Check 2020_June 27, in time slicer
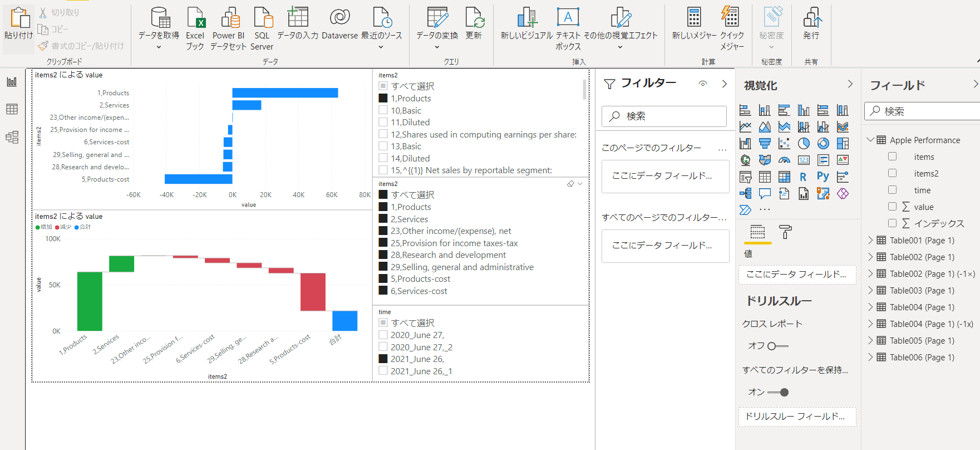 [x=383, y=335]
